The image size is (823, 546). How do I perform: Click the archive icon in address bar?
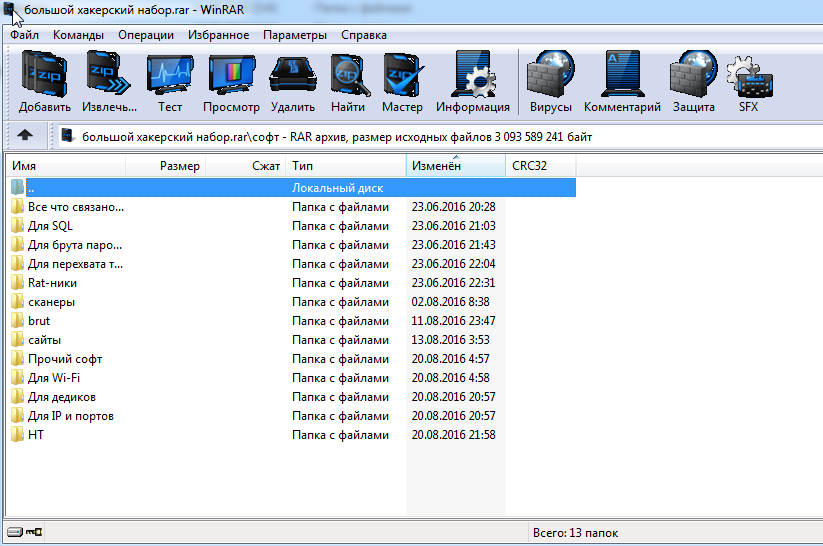coord(67,135)
